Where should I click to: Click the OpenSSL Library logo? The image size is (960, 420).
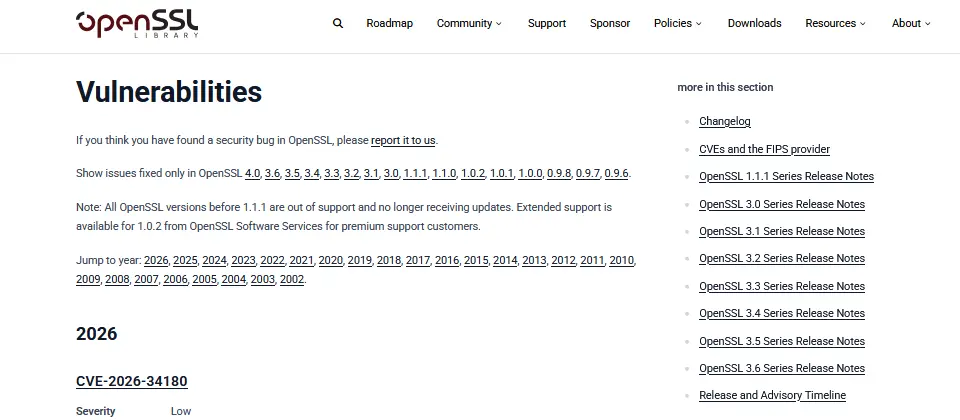(x=137, y=24)
